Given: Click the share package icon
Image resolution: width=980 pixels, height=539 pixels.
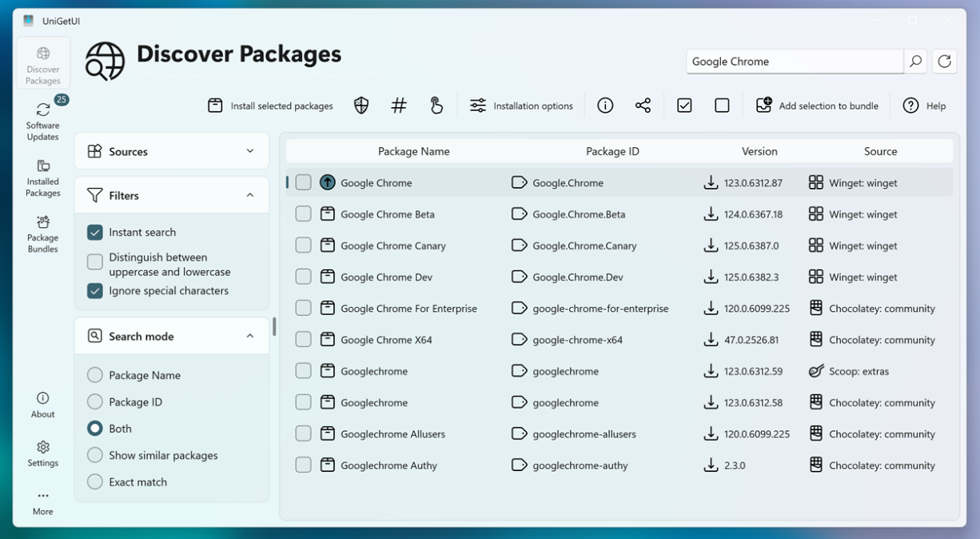Looking at the screenshot, I should pyautogui.click(x=643, y=106).
